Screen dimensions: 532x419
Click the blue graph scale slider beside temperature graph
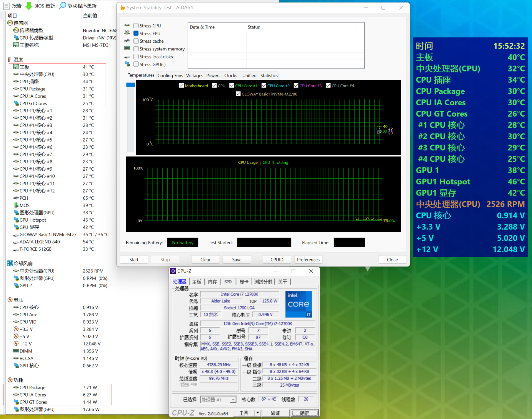[131, 85]
